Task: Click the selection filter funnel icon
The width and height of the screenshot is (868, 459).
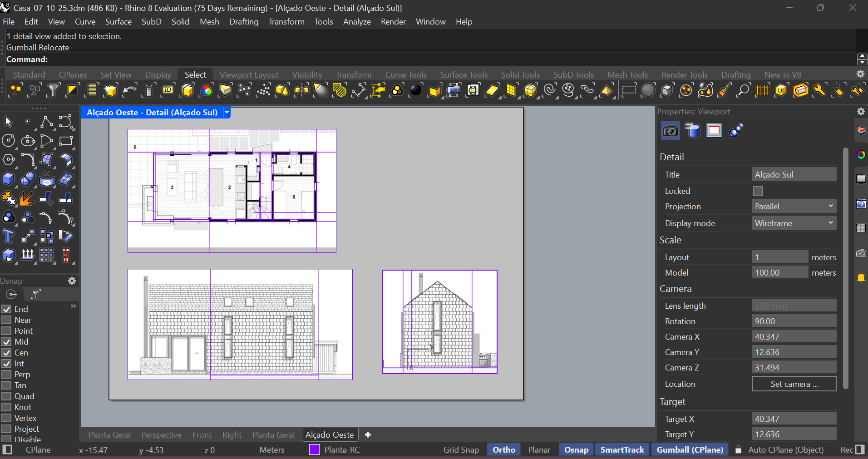Action: [x=53, y=90]
